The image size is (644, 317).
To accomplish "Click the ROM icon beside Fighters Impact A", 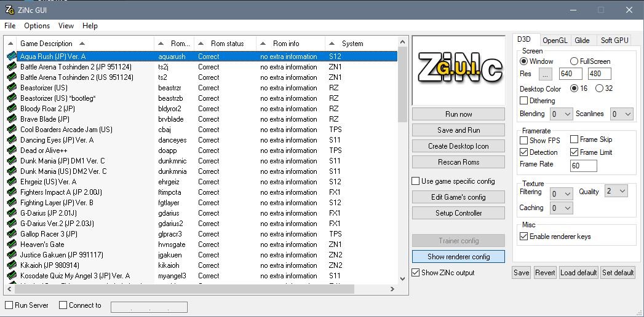I will click(12, 192).
